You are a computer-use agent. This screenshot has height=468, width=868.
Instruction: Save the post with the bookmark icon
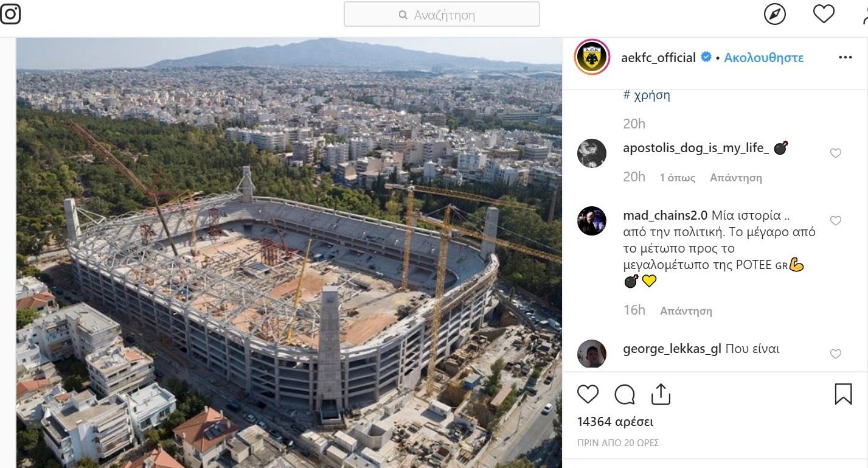coord(843,394)
